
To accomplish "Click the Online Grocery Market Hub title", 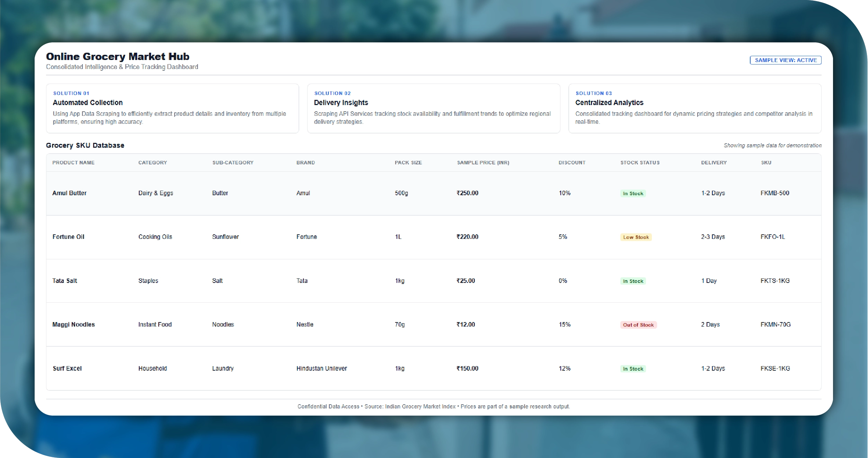I will 117,56.
